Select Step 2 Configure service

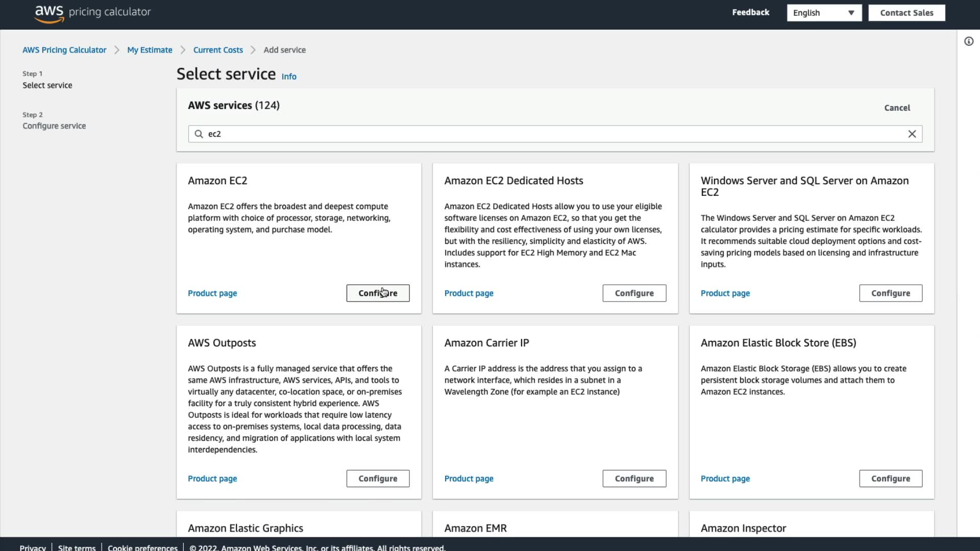pyautogui.click(x=54, y=126)
